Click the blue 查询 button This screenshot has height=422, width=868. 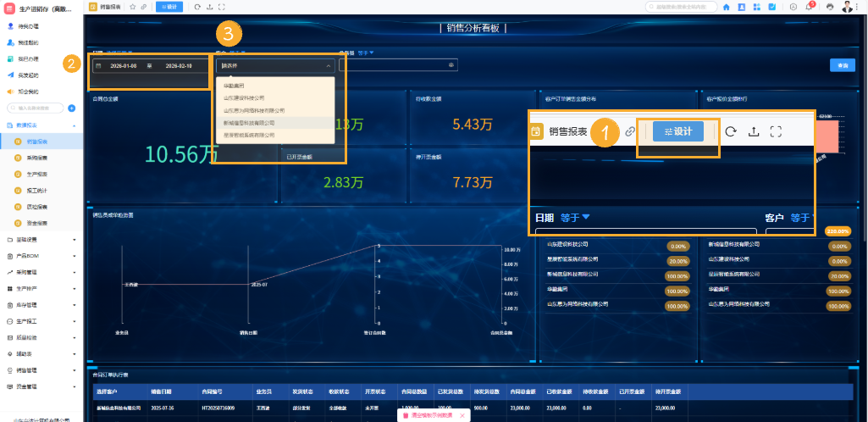[x=842, y=65]
